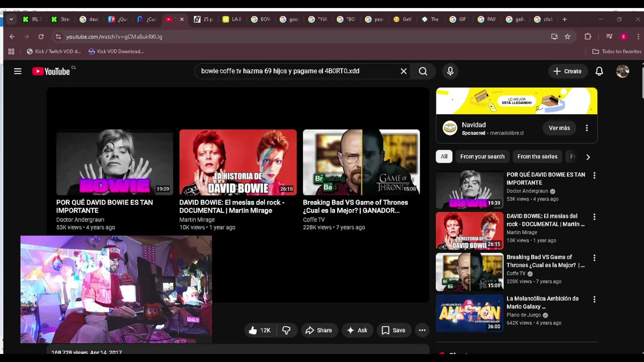Open sidebar title Breaking Bad VS Game of Thrones
The width and height of the screenshot is (644, 362).
click(546, 261)
